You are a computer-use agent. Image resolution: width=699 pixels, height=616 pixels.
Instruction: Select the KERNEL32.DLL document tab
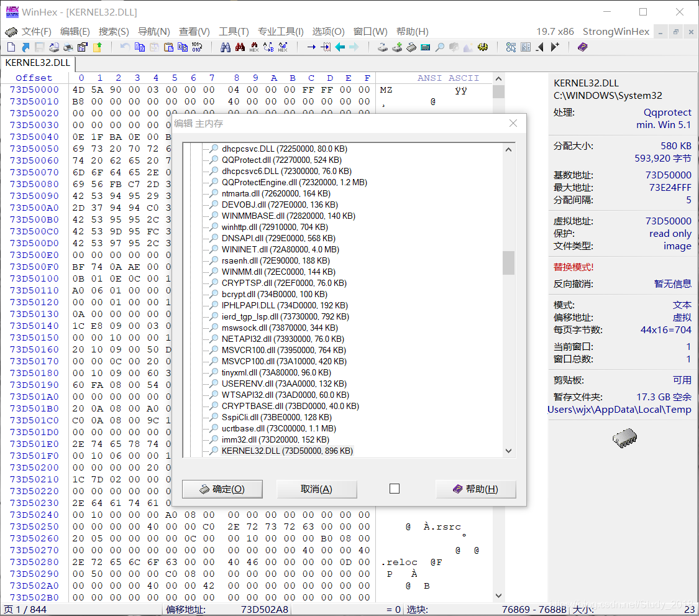(x=38, y=63)
